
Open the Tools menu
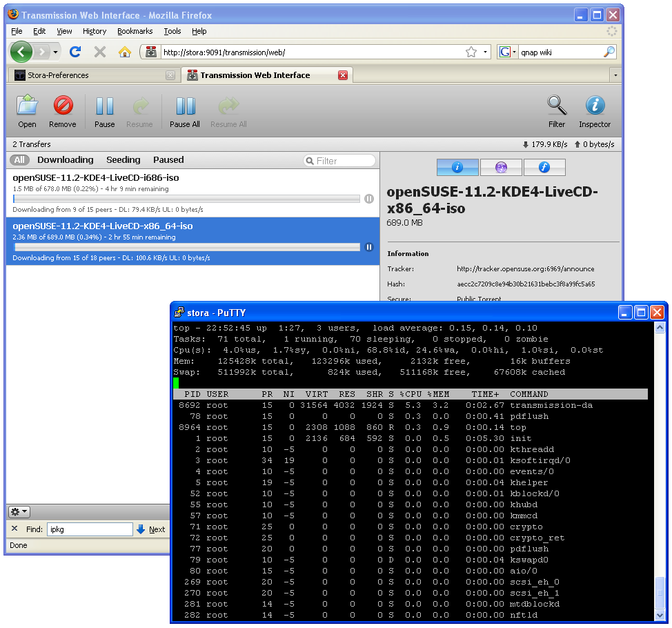pos(172,31)
